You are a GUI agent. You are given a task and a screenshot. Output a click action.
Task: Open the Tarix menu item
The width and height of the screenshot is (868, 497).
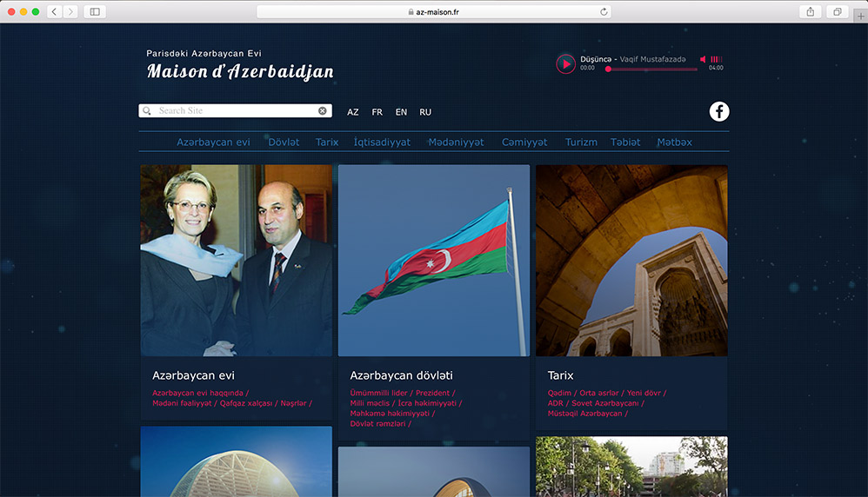point(327,142)
